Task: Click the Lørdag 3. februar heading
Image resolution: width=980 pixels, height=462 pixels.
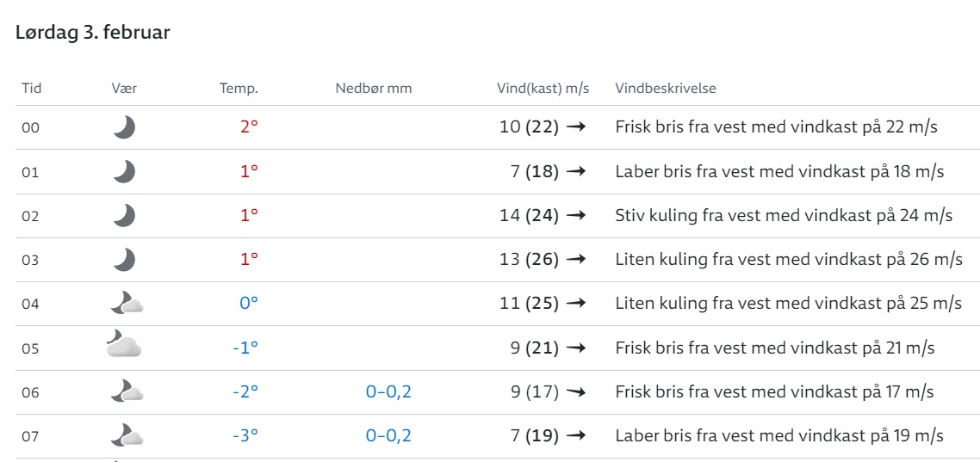Action: (x=92, y=33)
